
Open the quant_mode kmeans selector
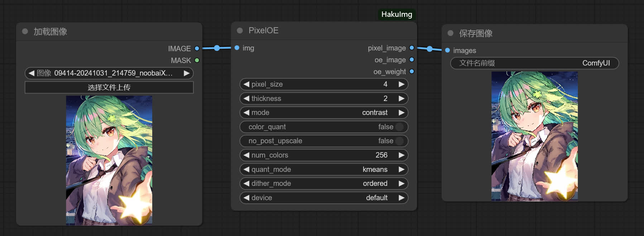324,169
